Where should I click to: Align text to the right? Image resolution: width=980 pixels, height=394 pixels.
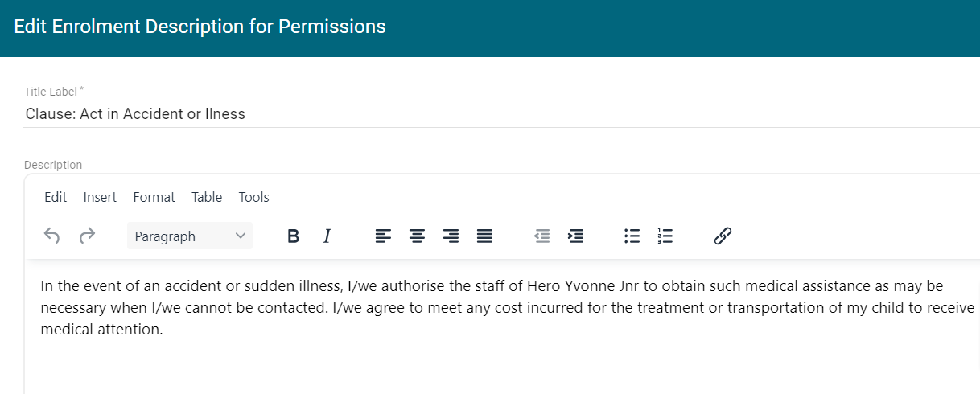click(451, 236)
